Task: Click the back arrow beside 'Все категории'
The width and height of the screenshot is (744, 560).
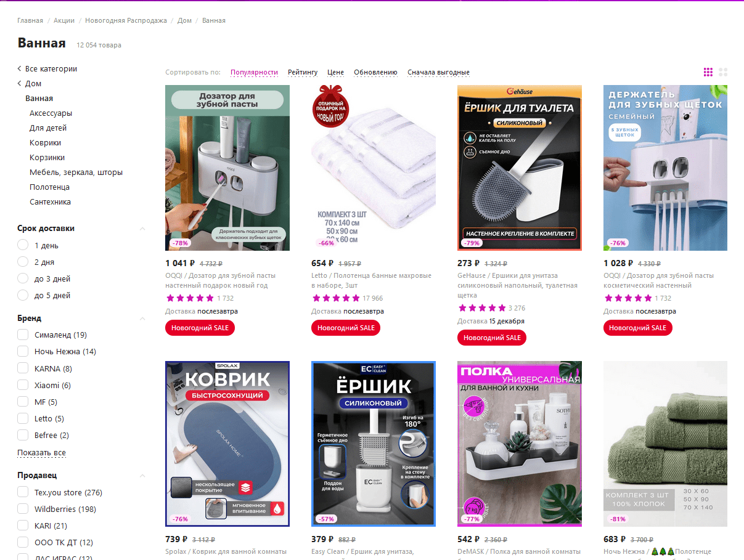Action: coord(19,68)
